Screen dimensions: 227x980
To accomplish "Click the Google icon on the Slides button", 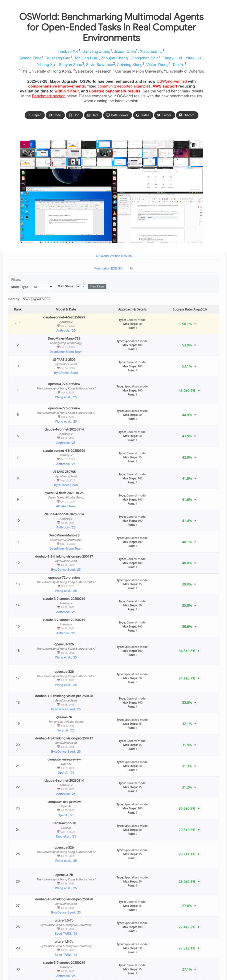I will click(137, 115).
